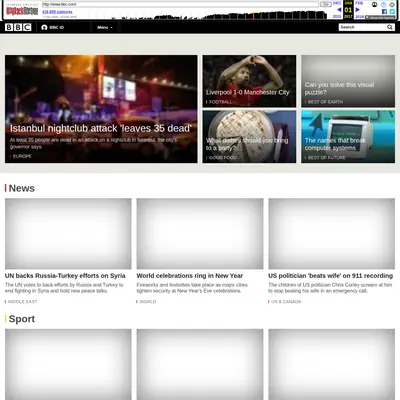Jump to the 2018 capture year
Viewport: 400px width, 400px height.
[359, 16]
